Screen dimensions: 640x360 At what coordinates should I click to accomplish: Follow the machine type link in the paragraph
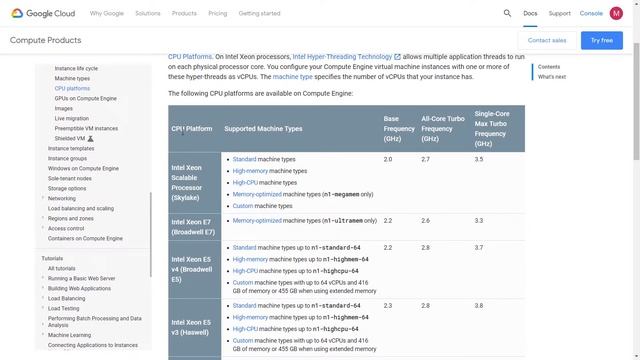point(292,77)
